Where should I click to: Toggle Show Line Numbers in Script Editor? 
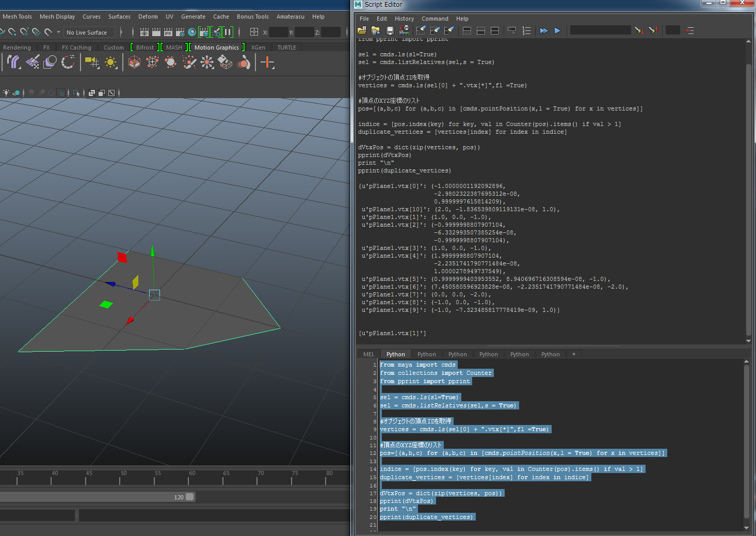coord(526,31)
